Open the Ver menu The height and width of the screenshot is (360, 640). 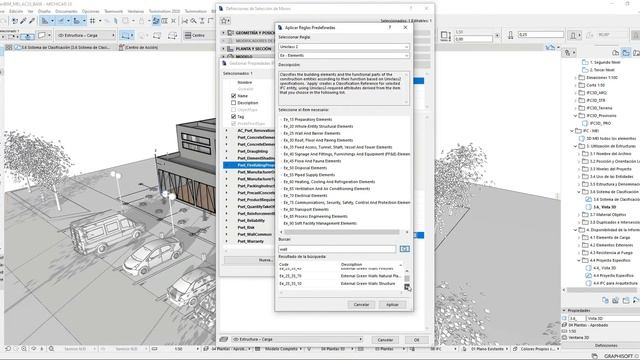[x=31, y=11]
